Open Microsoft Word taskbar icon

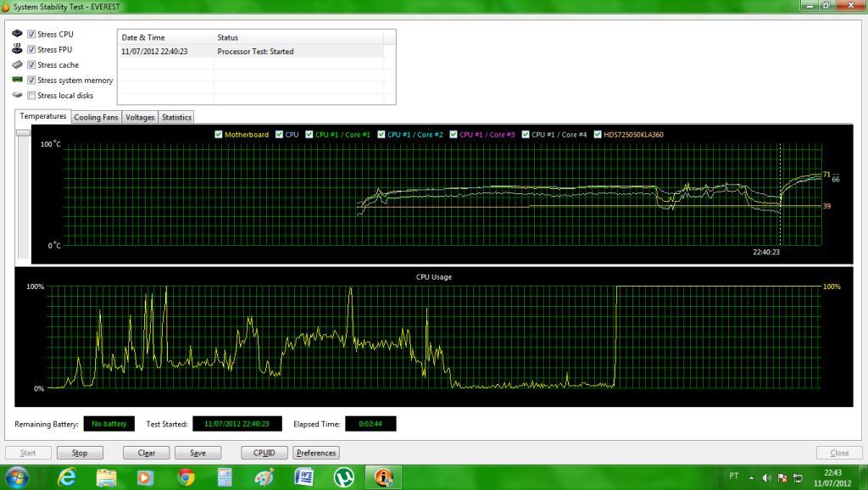304,476
